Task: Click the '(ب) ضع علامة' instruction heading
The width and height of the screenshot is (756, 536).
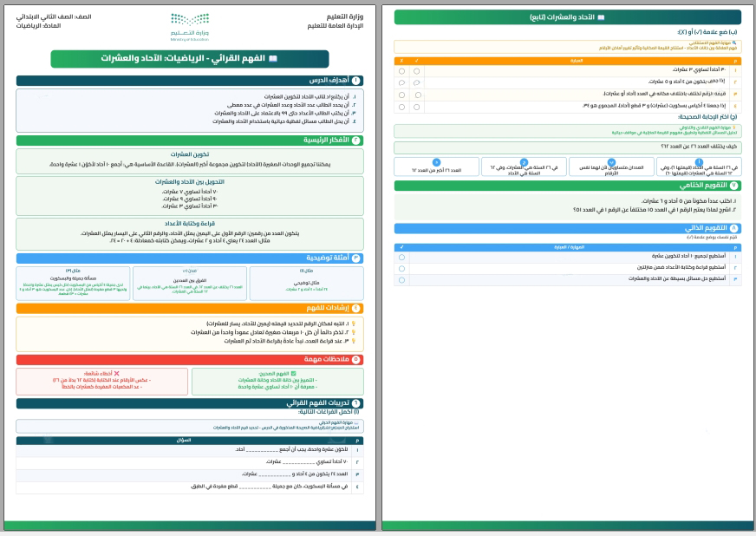Action: (x=707, y=32)
